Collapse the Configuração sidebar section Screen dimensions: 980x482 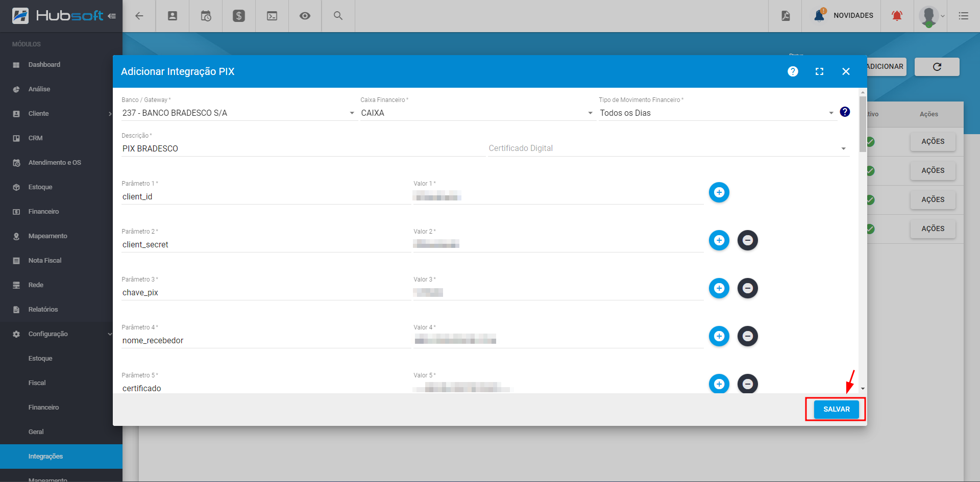pos(61,334)
